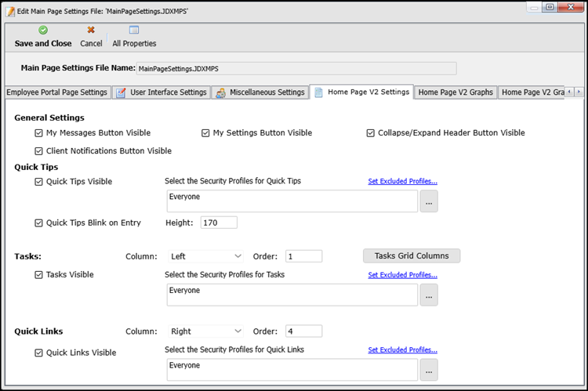The width and height of the screenshot is (588, 391).
Task: Click the title bar notepad icon
Action: [10, 11]
